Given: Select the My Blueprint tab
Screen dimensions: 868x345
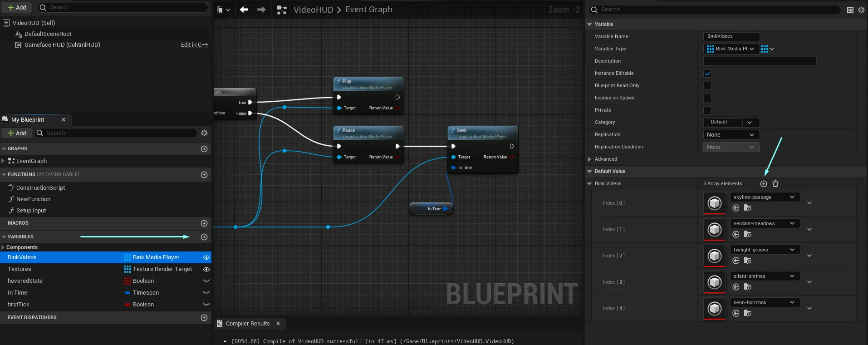Looking at the screenshot, I should [28, 120].
